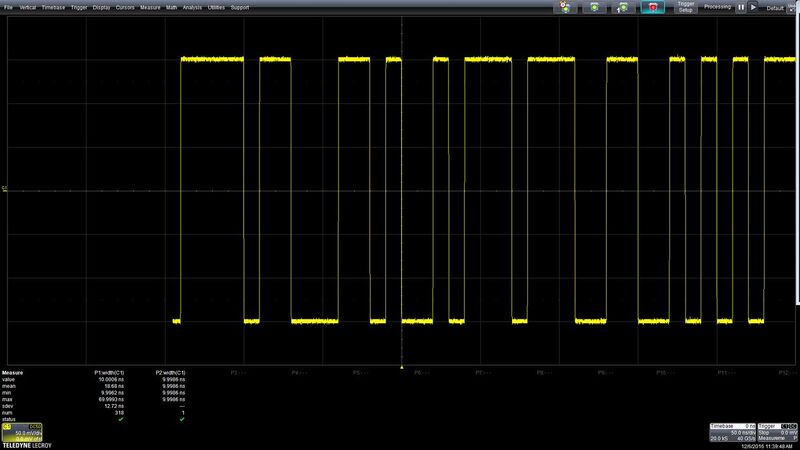Select the empty P11 measurement slot
This screenshot has width=800, height=450.
click(727, 373)
